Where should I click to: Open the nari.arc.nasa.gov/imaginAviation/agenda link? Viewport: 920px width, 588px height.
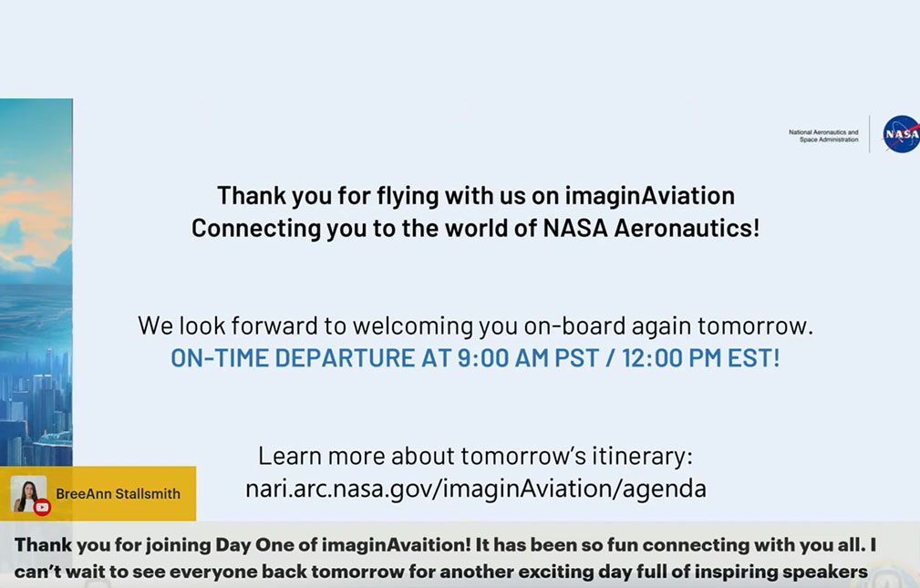[x=475, y=489]
